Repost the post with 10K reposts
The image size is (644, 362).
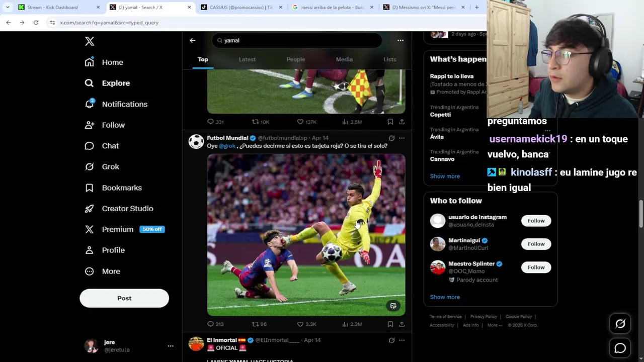[x=261, y=122]
